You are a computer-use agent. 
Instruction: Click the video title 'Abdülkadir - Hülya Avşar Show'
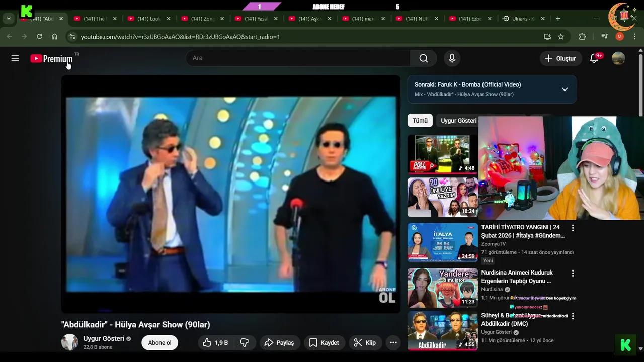click(136, 325)
